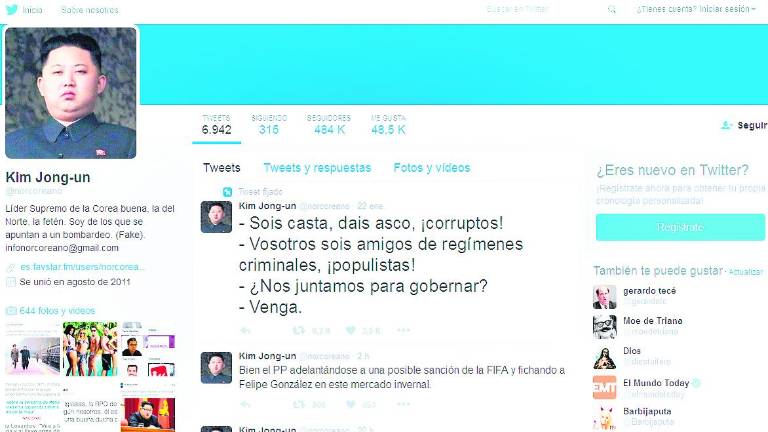This screenshot has height=432, width=768.
Task: Open El Mundo Today suggested profile
Action: pos(656,383)
